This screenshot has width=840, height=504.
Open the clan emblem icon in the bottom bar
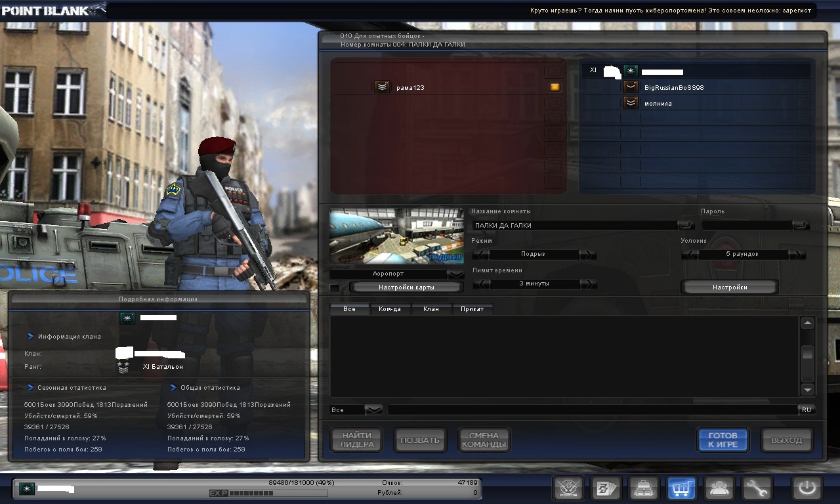pos(568,488)
